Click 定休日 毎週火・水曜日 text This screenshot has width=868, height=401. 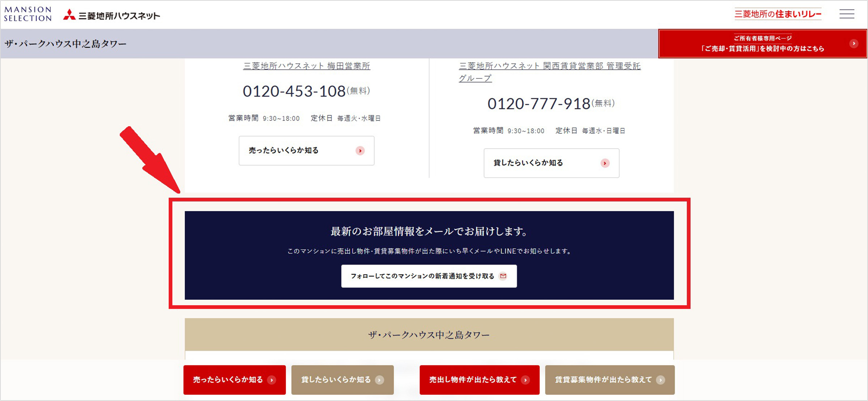(x=345, y=118)
